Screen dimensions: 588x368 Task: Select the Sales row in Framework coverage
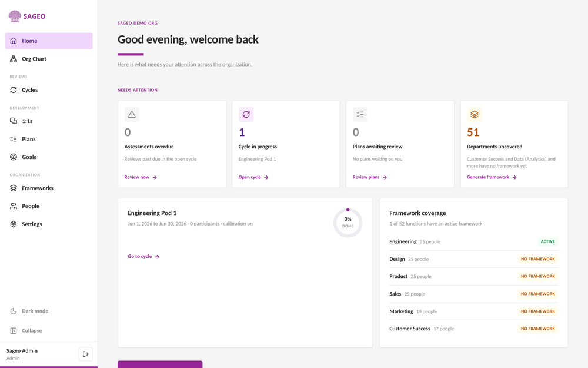(x=473, y=294)
